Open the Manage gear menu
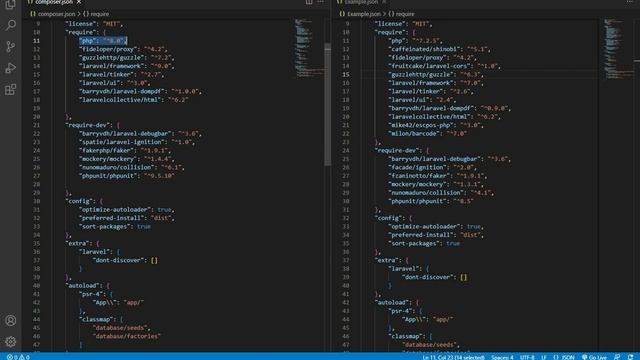This screenshot has height=360, width=640. pyautogui.click(x=11, y=342)
